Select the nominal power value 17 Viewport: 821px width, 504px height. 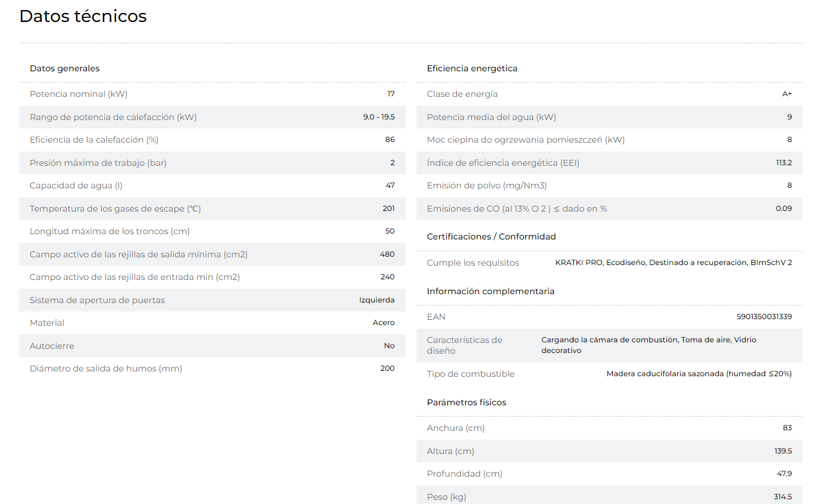click(x=391, y=94)
